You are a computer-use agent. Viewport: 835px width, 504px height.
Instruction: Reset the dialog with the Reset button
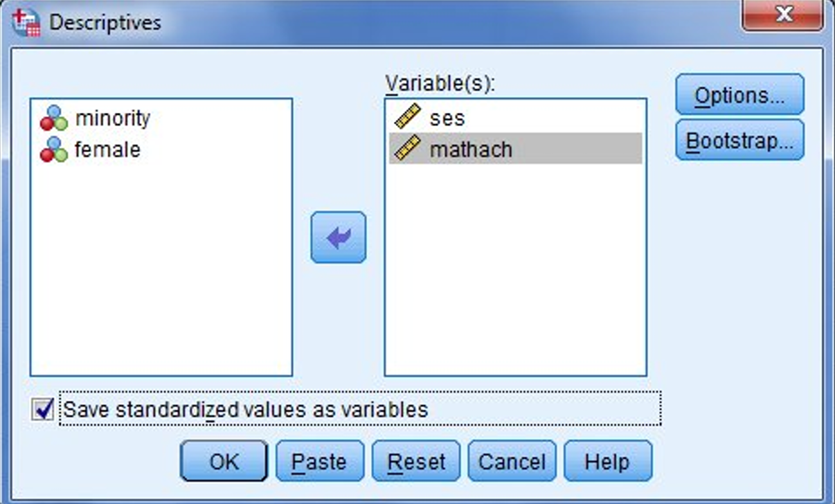tap(415, 461)
